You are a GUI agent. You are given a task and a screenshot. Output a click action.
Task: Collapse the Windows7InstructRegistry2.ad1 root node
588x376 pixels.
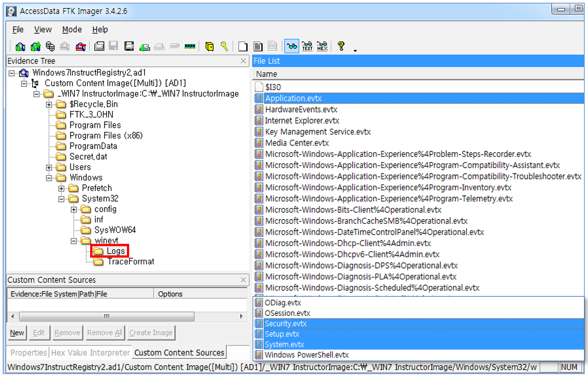[x=11, y=73]
